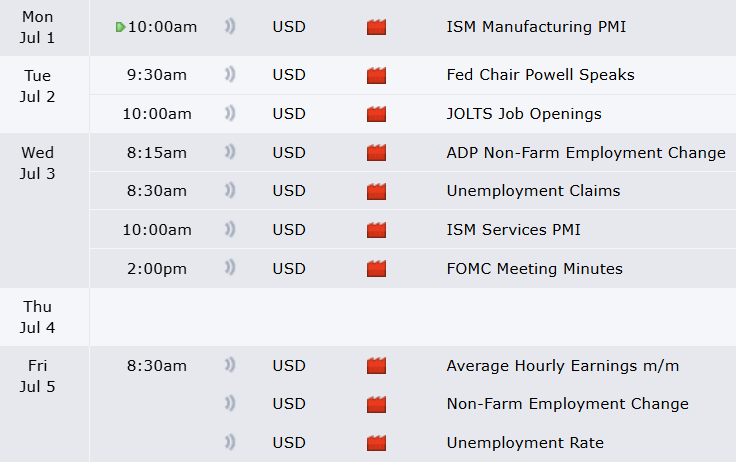Open the Non-Farm Employment Change event
736x462 pixels.
point(567,404)
